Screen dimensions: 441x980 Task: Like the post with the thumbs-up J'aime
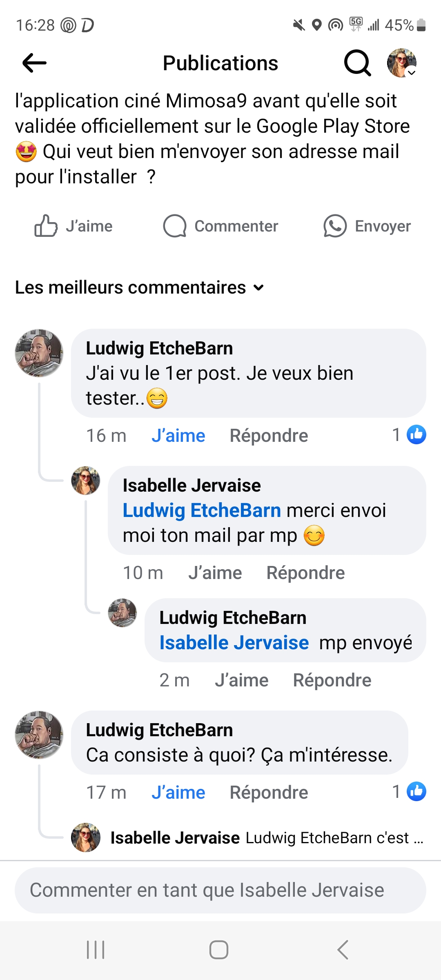[74, 226]
